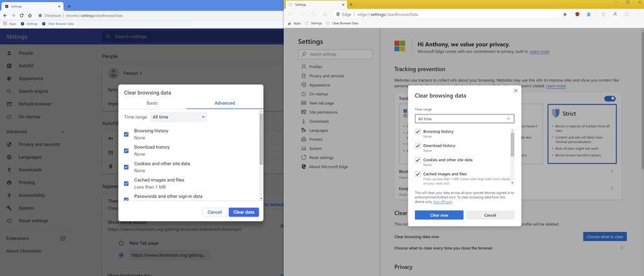Click the Chromium dialog vertical scrollbar
The width and height of the screenshot is (644, 276).
point(261,140)
